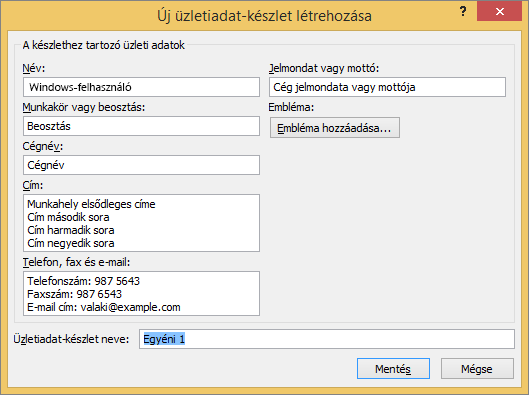Click the 'Cím negyedik sora' line
Image resolution: width=529 pixels, height=395 pixels.
[x=71, y=243]
